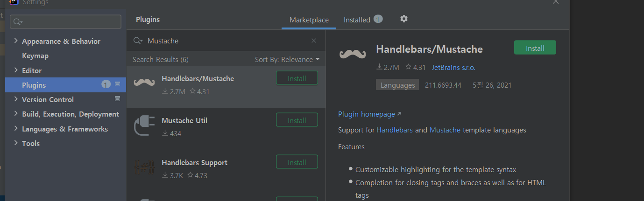Click download icon under Mustache Util
Screen dimensions: 644x201
[x=165, y=133]
